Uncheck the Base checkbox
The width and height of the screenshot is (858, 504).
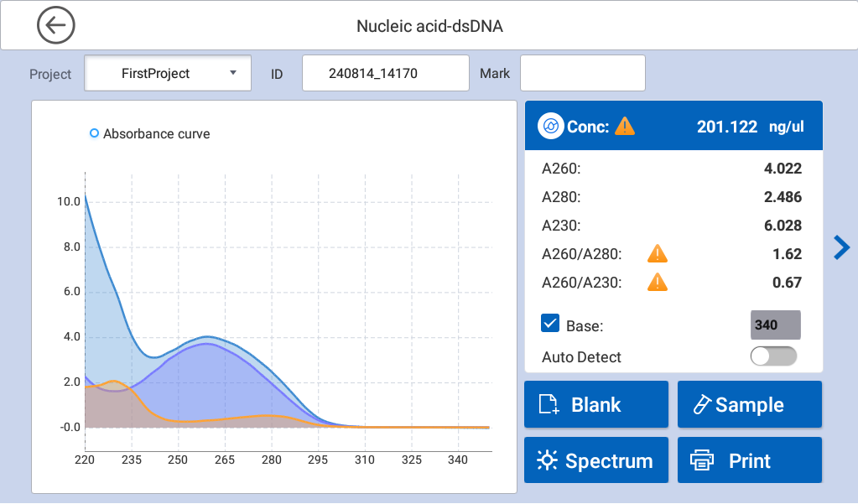point(551,324)
